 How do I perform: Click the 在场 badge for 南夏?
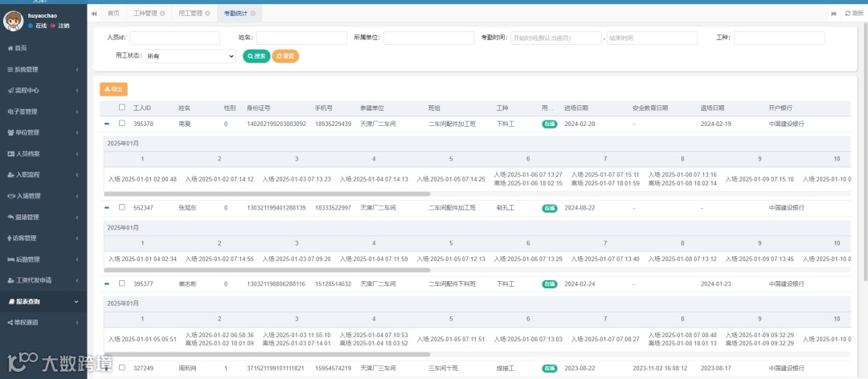(549, 124)
